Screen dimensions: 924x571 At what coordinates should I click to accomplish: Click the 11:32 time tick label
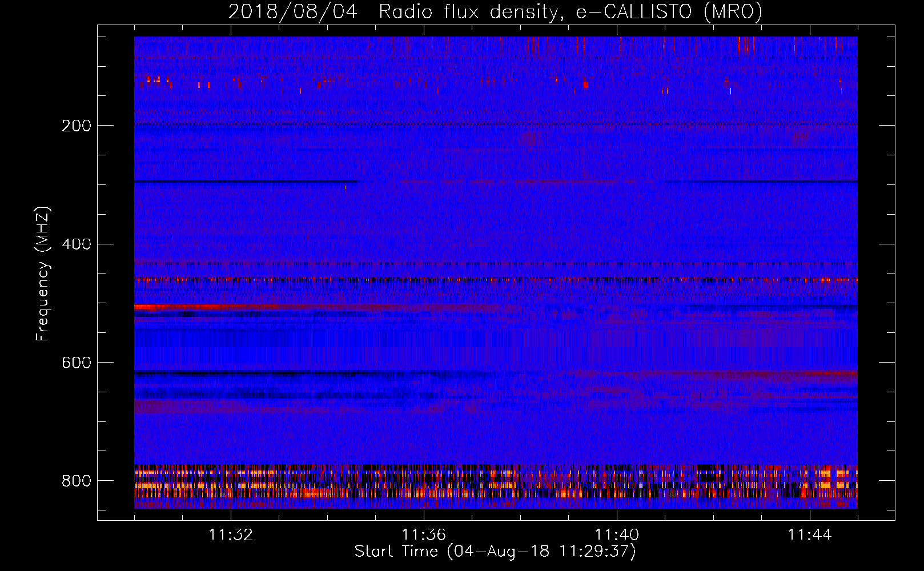(x=231, y=535)
